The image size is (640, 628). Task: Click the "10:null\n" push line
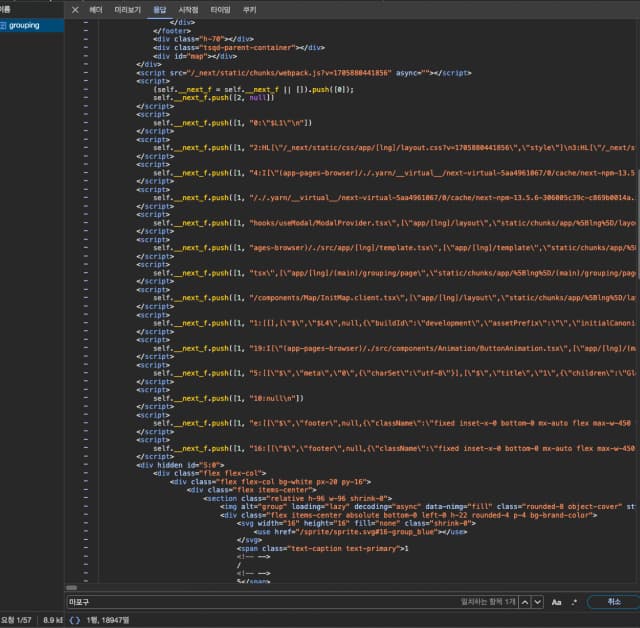pyautogui.click(x=228, y=398)
